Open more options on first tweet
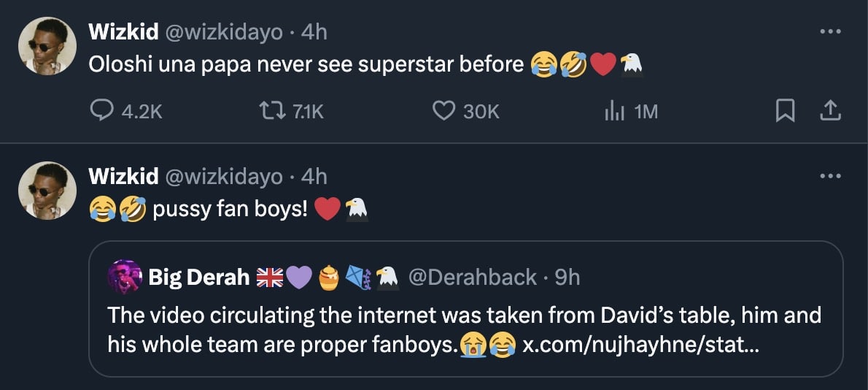The image size is (868, 390). pyautogui.click(x=830, y=32)
